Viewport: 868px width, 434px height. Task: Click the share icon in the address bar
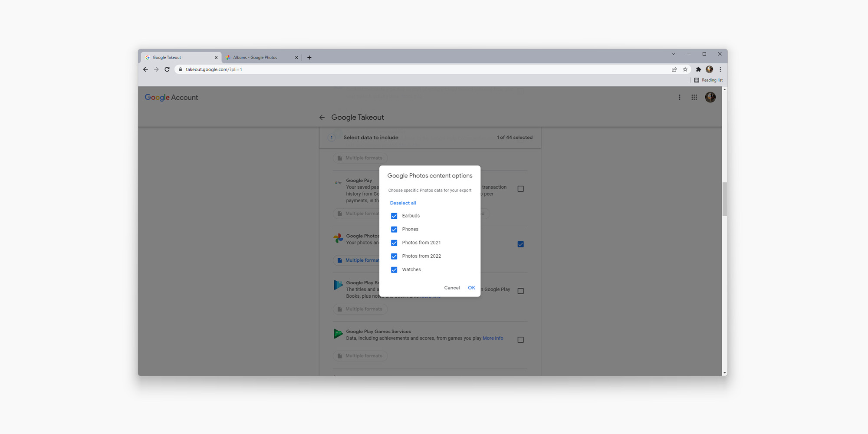(x=674, y=69)
